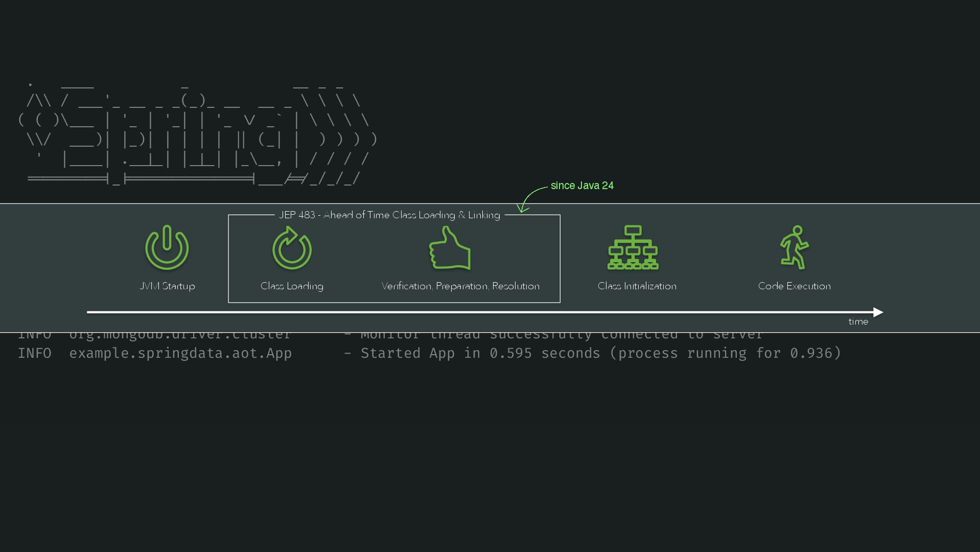The height and width of the screenshot is (552, 980).
Task: Click the 'time' axis label
Action: [858, 321]
